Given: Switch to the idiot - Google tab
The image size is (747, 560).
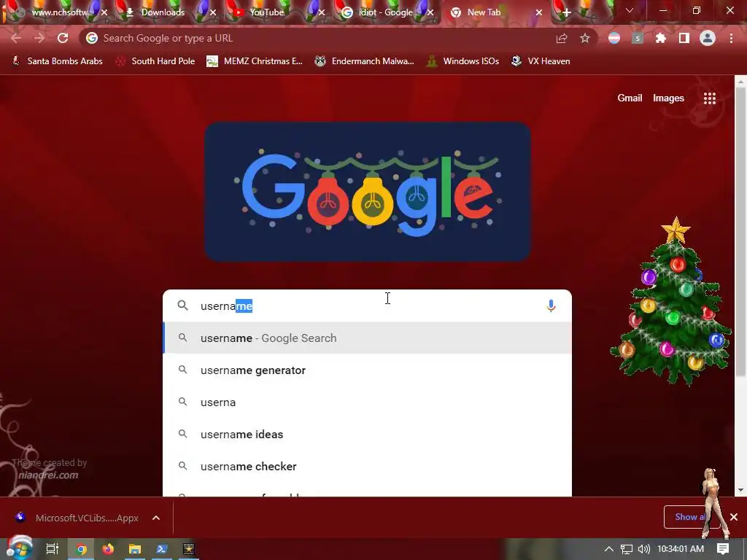Looking at the screenshot, I should [x=385, y=13].
